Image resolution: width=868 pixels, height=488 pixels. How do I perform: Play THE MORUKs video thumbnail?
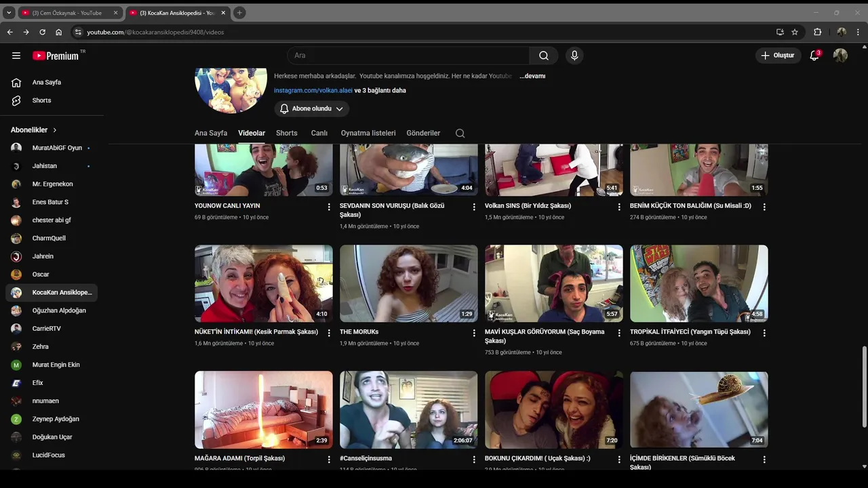click(x=409, y=283)
